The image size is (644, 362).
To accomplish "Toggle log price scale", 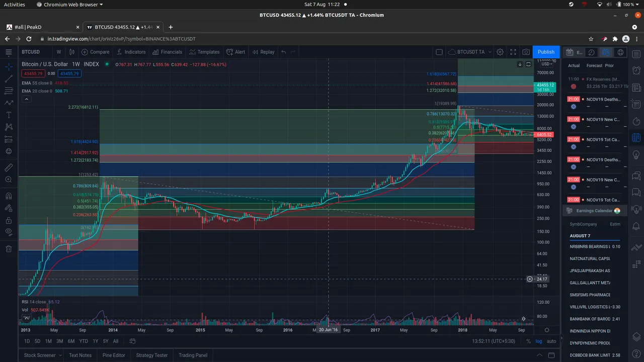I will (x=539, y=341).
